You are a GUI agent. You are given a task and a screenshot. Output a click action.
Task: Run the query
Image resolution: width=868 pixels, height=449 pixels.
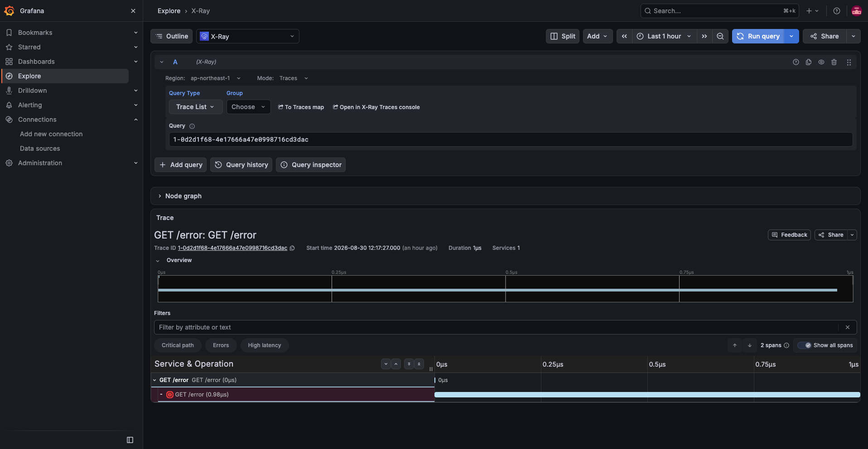pos(758,36)
